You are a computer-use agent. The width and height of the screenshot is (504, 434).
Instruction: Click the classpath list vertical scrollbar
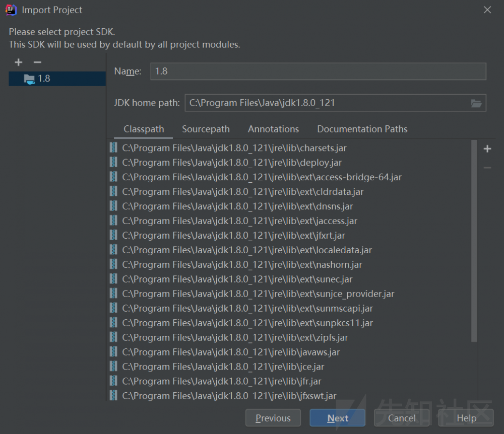tap(474, 241)
